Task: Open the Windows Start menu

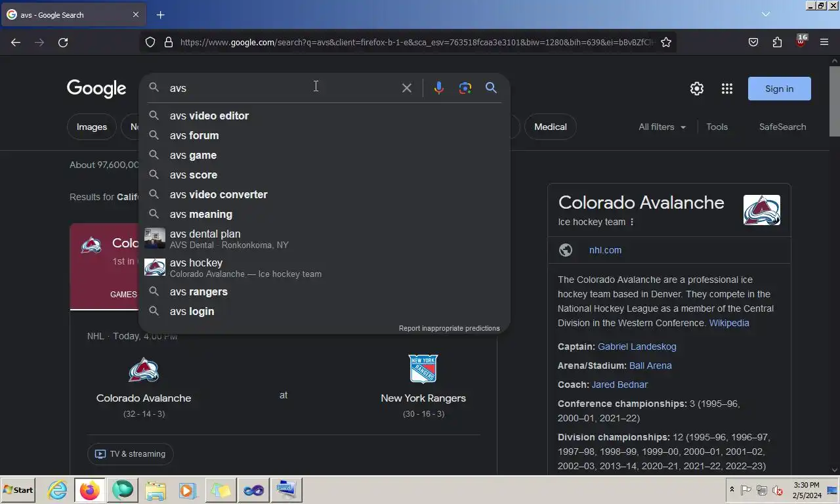Action: point(18,490)
